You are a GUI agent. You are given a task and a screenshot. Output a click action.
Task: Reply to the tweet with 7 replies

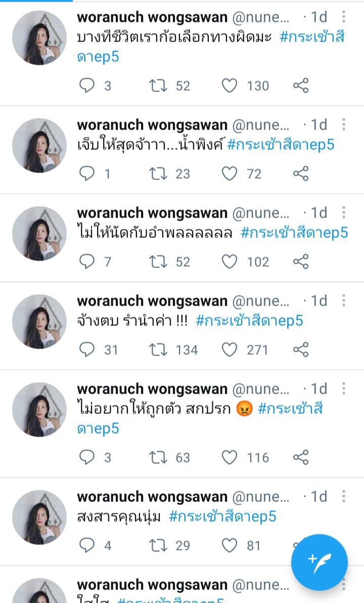[x=87, y=262]
